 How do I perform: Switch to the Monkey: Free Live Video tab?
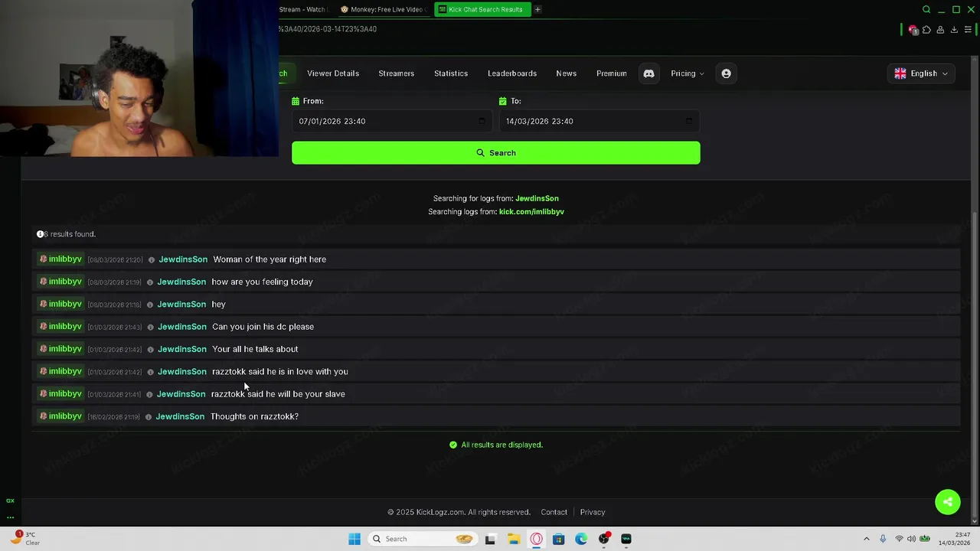[x=383, y=9]
